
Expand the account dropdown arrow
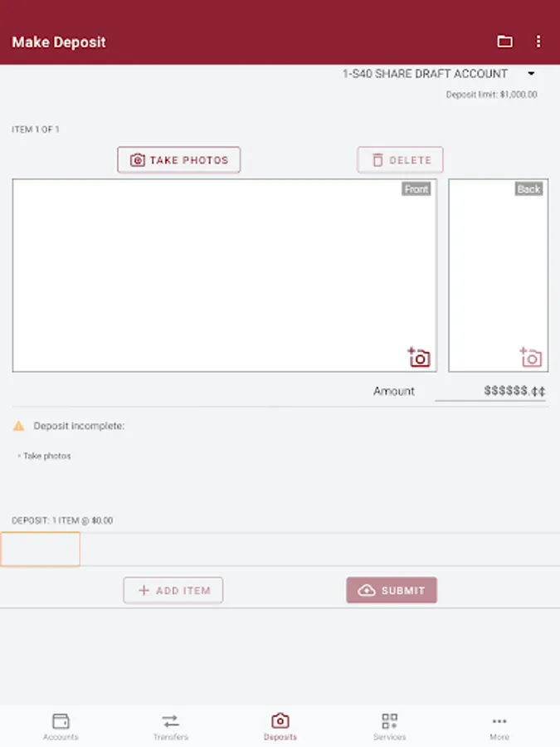point(531,74)
